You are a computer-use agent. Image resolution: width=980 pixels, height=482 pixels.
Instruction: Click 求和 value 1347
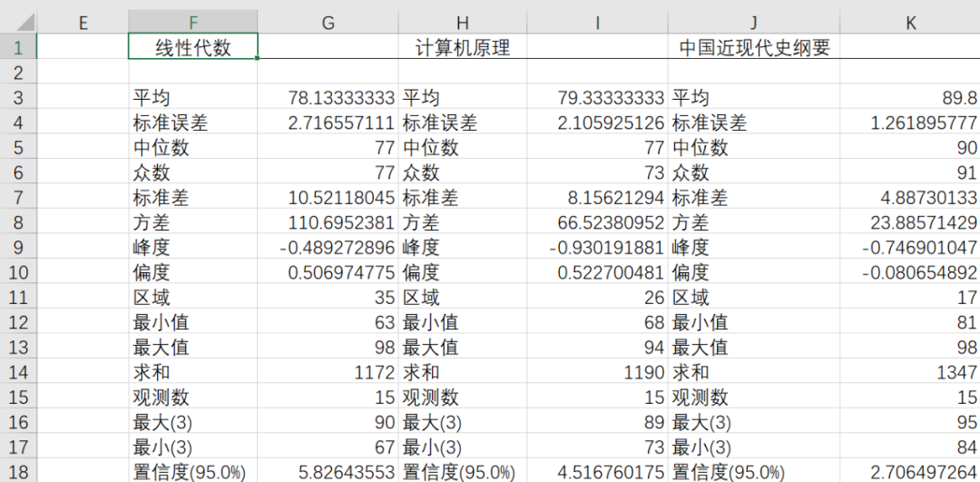coord(957,372)
